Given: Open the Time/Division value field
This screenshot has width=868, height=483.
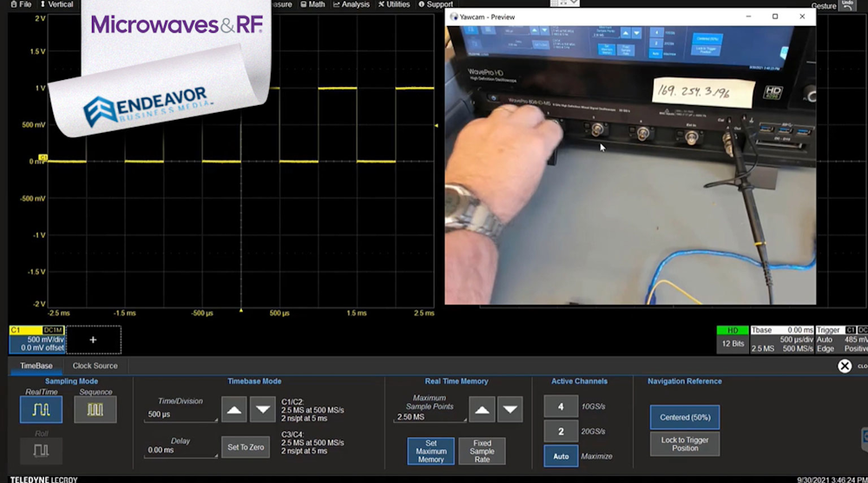Looking at the screenshot, I should point(180,414).
